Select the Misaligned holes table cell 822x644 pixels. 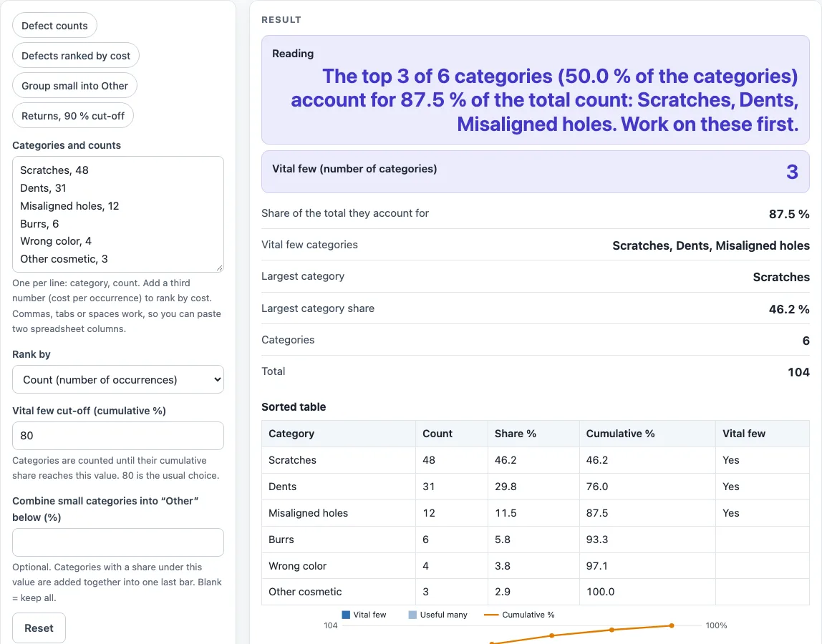[339, 513]
